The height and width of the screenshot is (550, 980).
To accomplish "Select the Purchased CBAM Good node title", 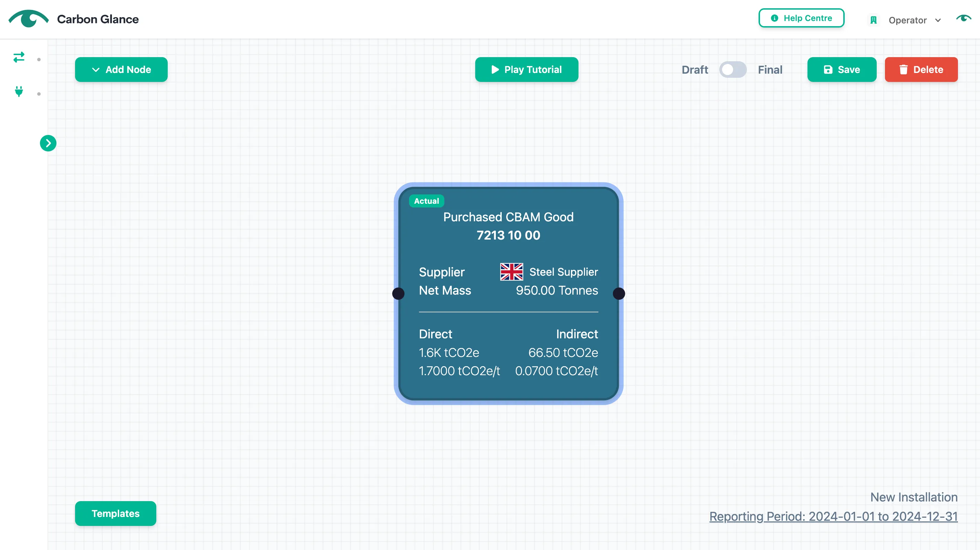I will (509, 217).
